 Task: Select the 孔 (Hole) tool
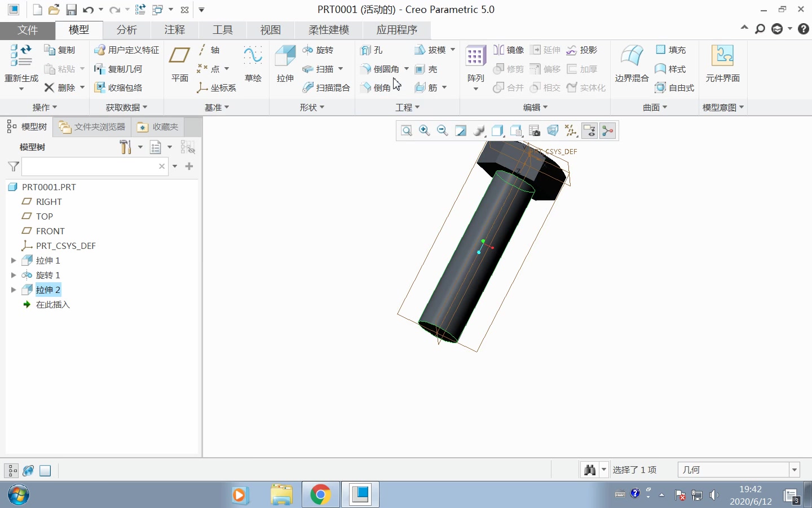[x=373, y=50]
